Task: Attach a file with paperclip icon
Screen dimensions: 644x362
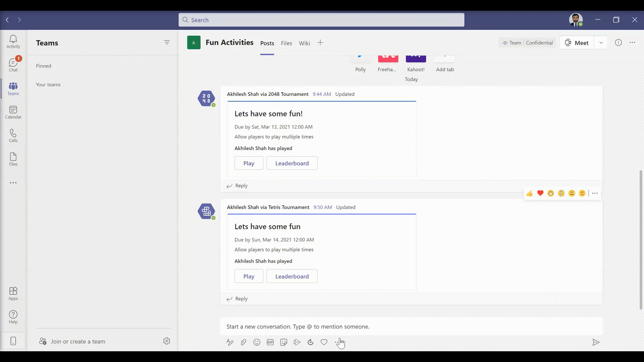Action: (243, 342)
